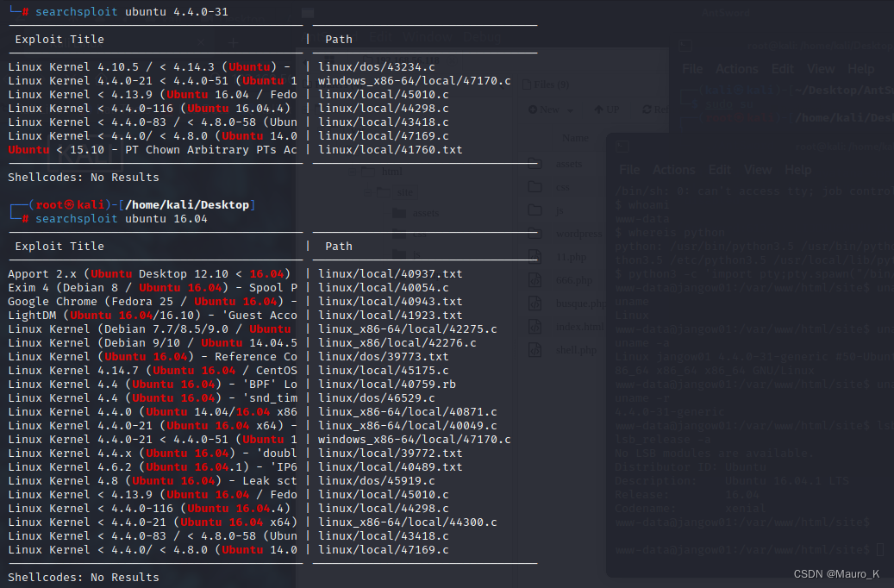894x588 pixels.
Task: Click the 'searchsploit ubuntu 4.4.0-31' command text
Action: tap(132, 11)
